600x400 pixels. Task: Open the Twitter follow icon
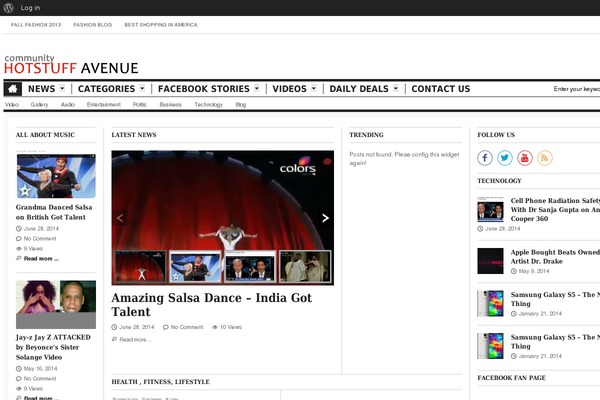click(505, 158)
